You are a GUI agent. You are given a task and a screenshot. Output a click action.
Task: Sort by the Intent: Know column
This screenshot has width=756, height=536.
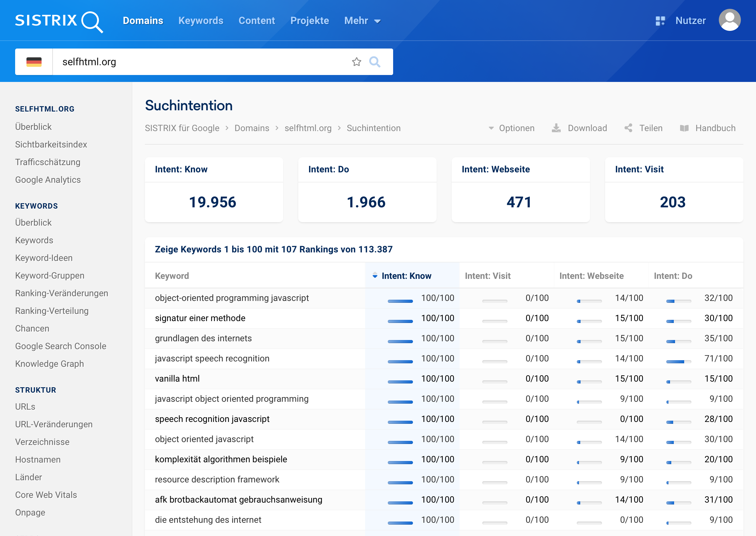tap(406, 276)
